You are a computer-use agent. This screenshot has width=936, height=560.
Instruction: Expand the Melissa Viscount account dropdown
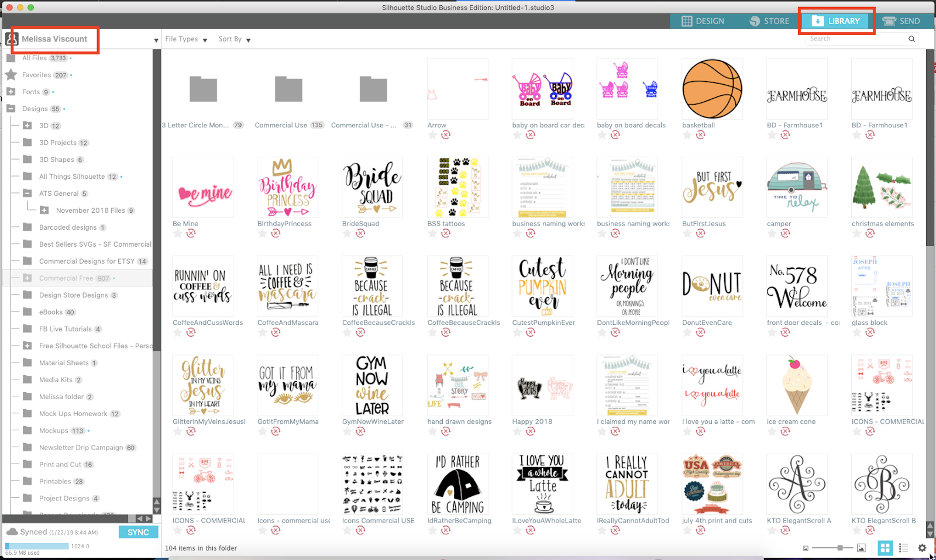point(156,40)
